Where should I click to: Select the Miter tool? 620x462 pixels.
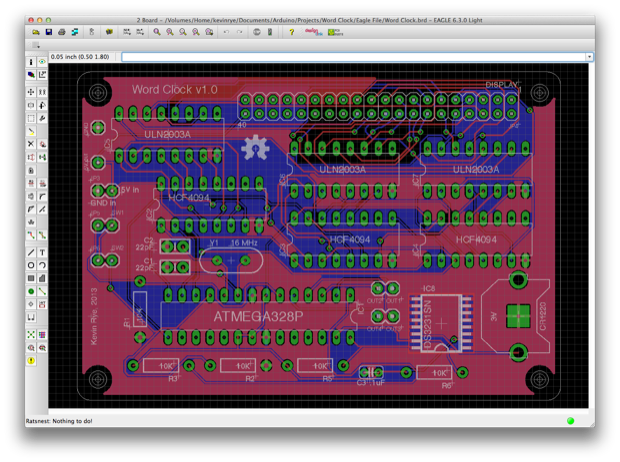point(42,196)
